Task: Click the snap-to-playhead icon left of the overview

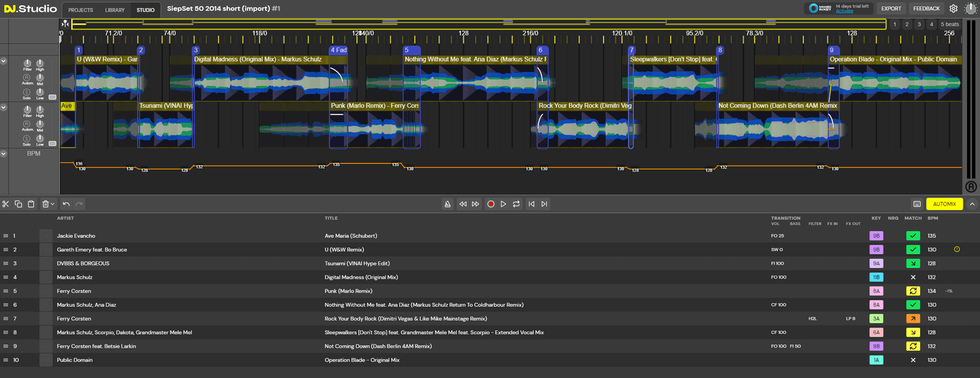Action: click(65, 24)
